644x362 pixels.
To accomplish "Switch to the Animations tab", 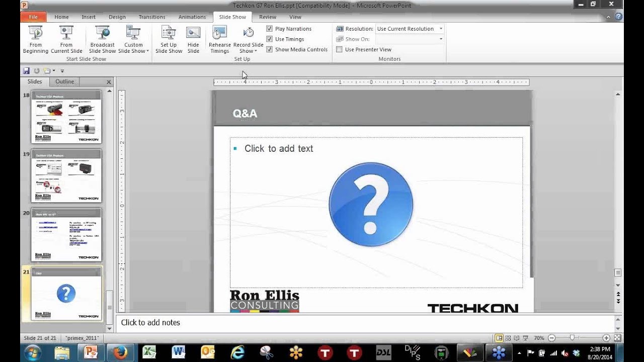I will click(x=192, y=17).
